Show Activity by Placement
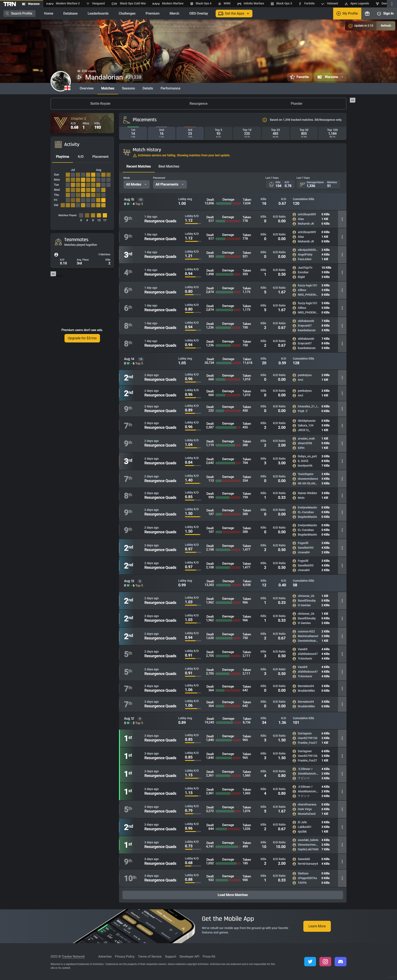Image resolution: width=397 pixels, height=980 pixels. (100, 157)
